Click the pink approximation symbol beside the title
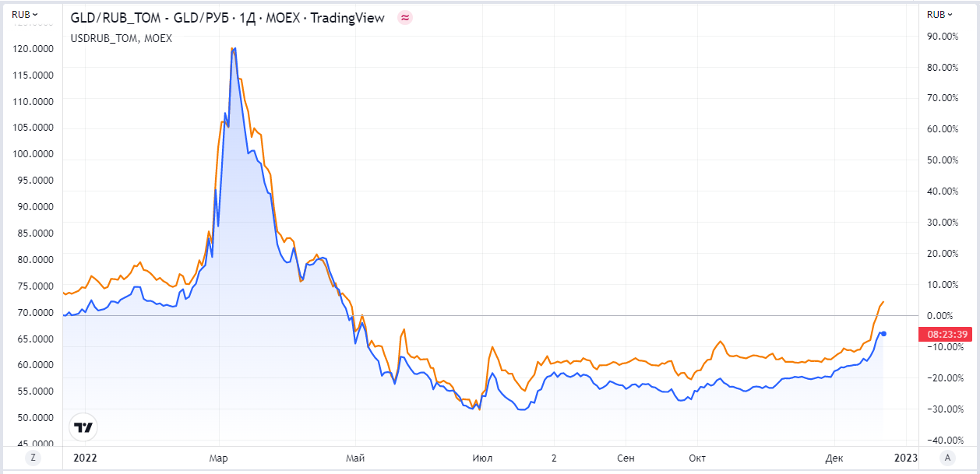 (x=404, y=18)
